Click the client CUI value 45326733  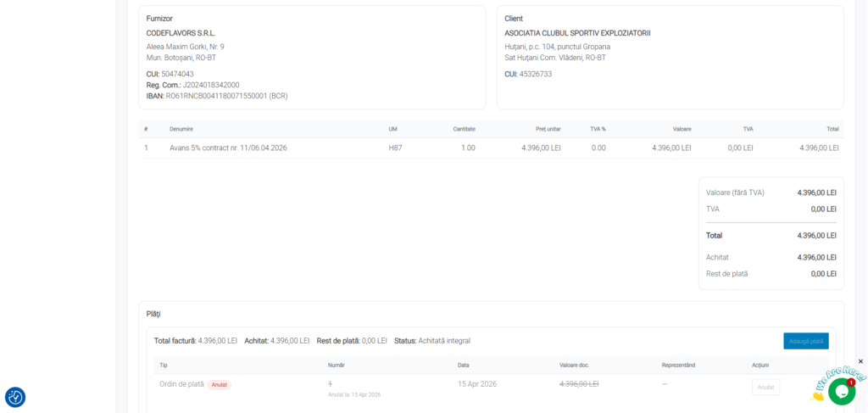click(535, 74)
